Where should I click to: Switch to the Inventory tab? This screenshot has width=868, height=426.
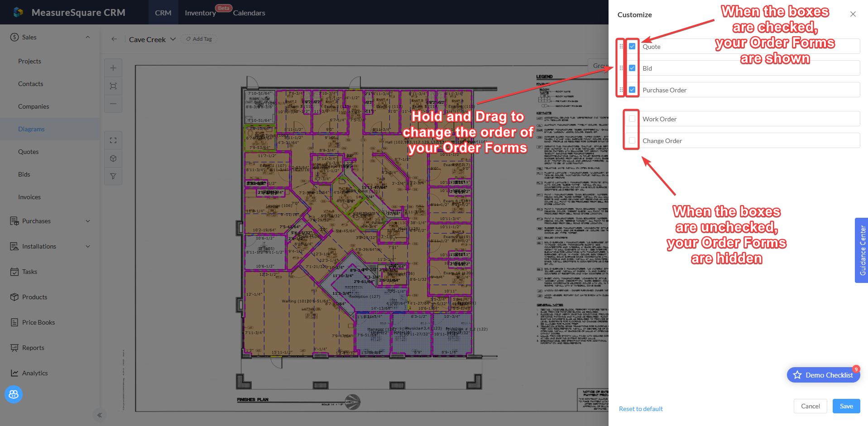pyautogui.click(x=200, y=13)
